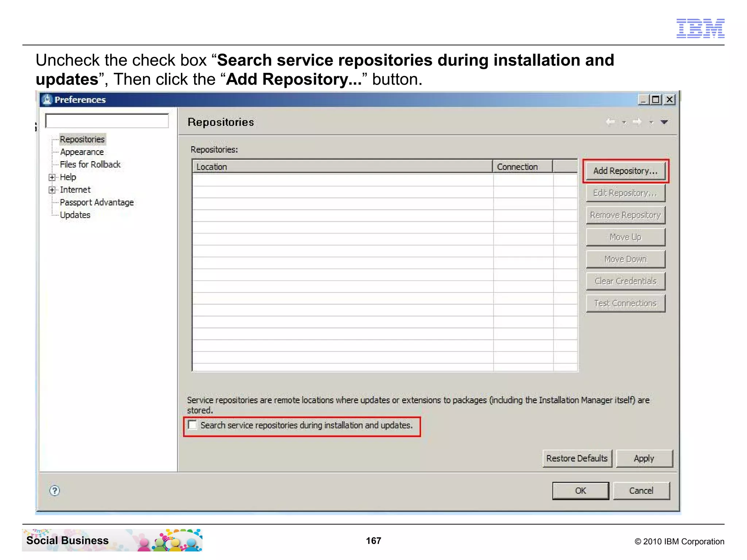This screenshot has height=560, width=747.
Task: Select Passport Advantage tree item
Action: point(97,202)
